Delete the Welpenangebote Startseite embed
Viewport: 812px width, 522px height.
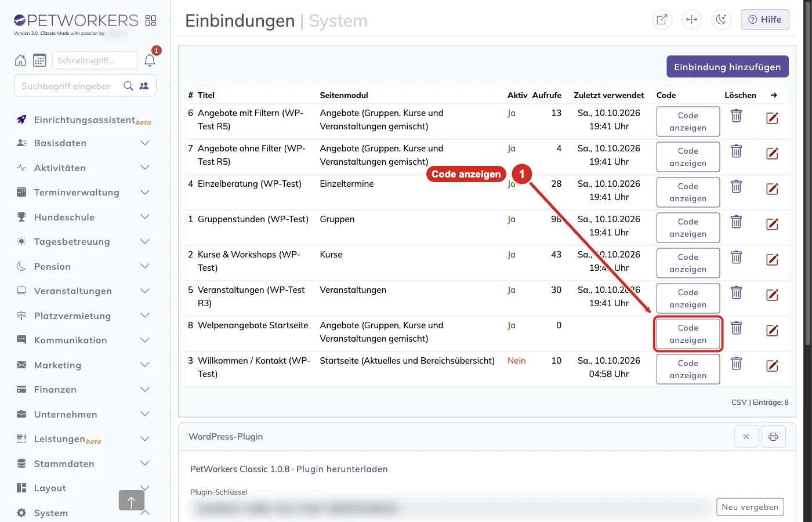[736, 328]
